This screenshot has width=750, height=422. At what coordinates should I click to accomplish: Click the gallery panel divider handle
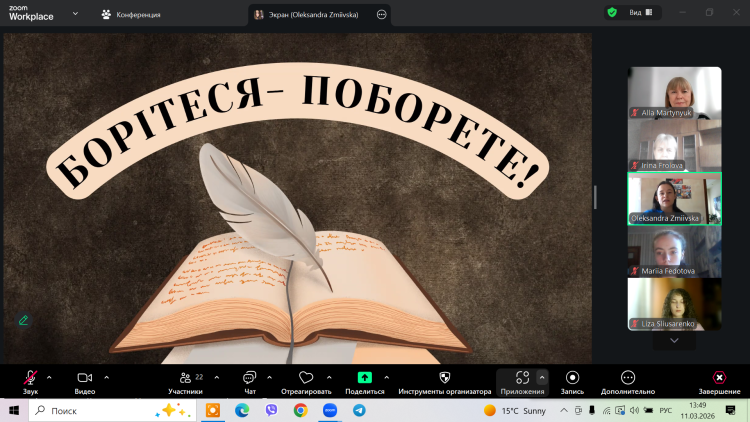(595, 197)
